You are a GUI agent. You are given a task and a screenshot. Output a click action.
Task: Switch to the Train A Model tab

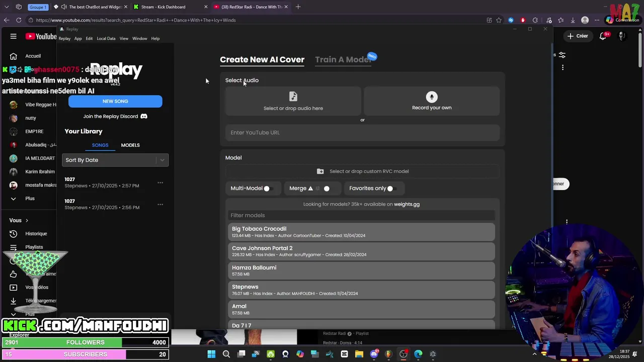point(343,59)
